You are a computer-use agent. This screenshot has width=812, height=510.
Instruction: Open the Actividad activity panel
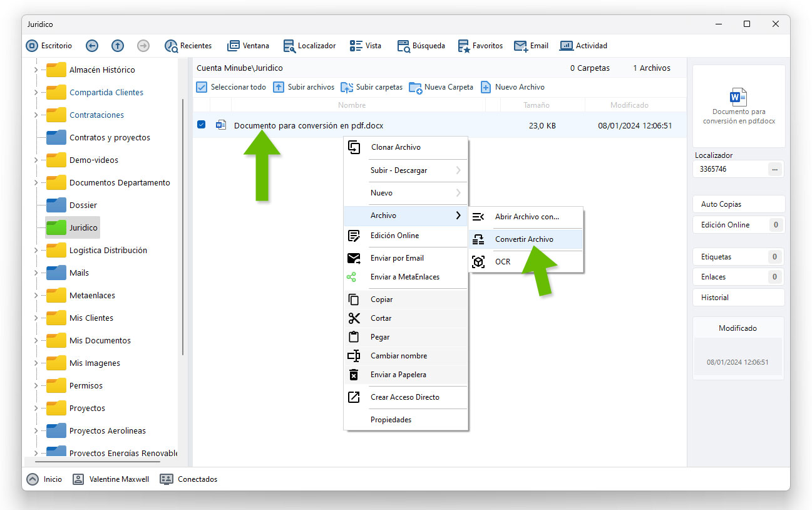click(x=583, y=46)
